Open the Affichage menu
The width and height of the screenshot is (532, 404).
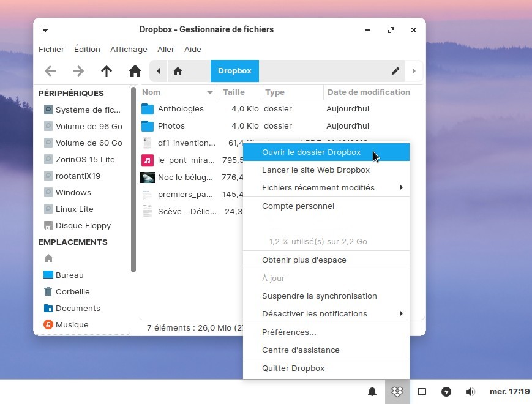coord(129,50)
